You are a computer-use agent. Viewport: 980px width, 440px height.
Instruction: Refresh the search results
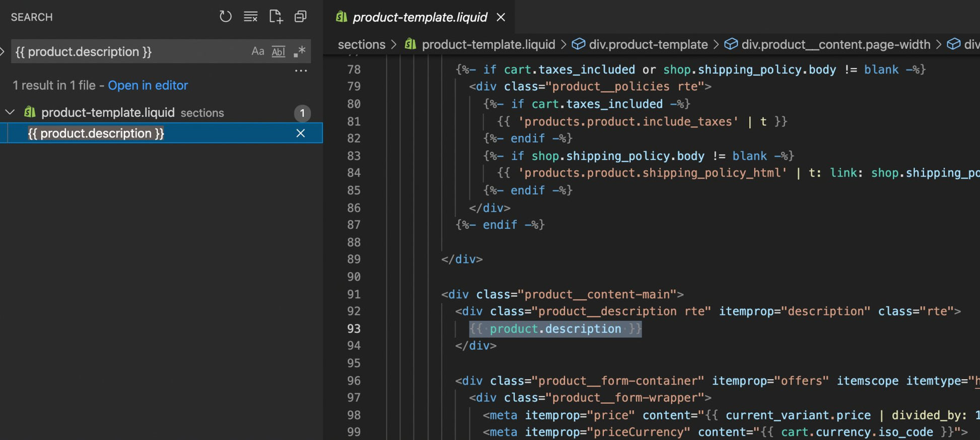[225, 17]
